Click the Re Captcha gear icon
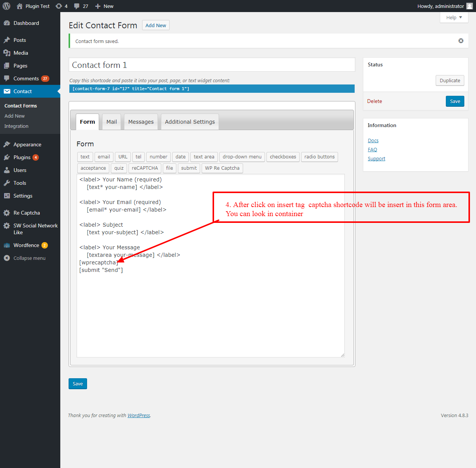The width and height of the screenshot is (476, 468). (7, 213)
